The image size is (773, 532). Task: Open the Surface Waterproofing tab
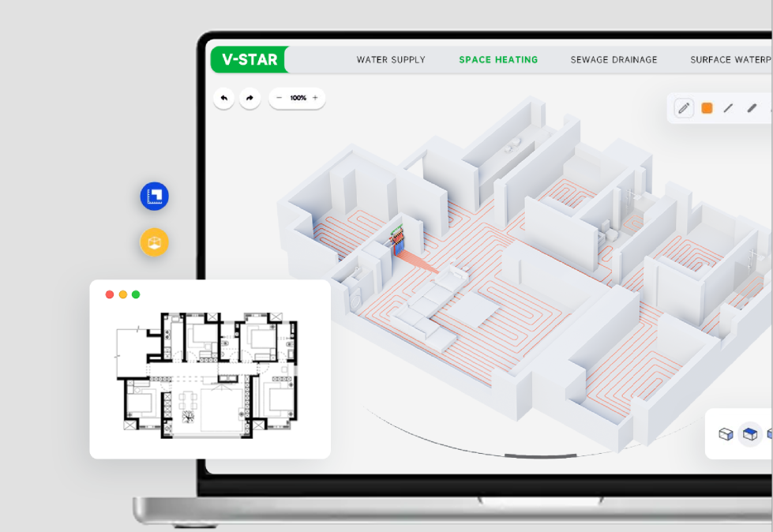point(730,60)
